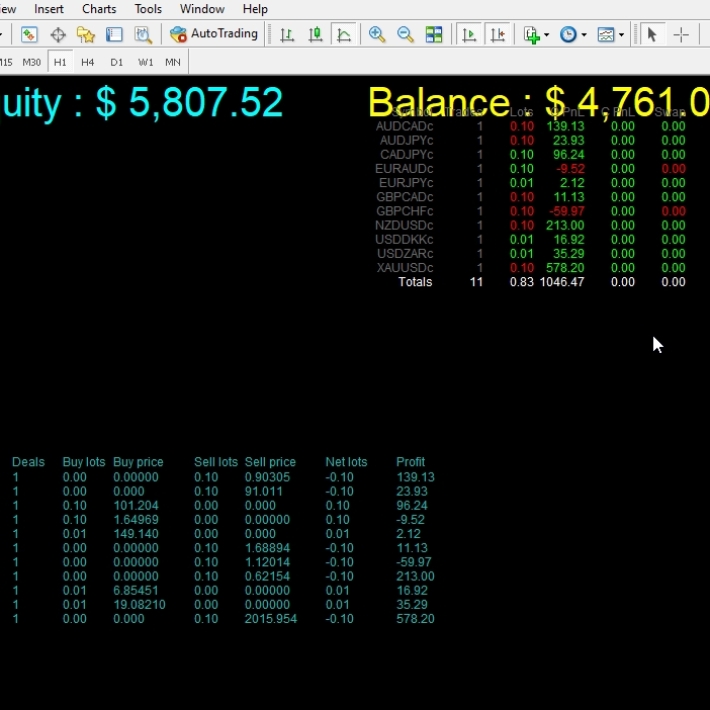The image size is (710, 710).
Task: Open the Tools menu
Action: [x=148, y=9]
